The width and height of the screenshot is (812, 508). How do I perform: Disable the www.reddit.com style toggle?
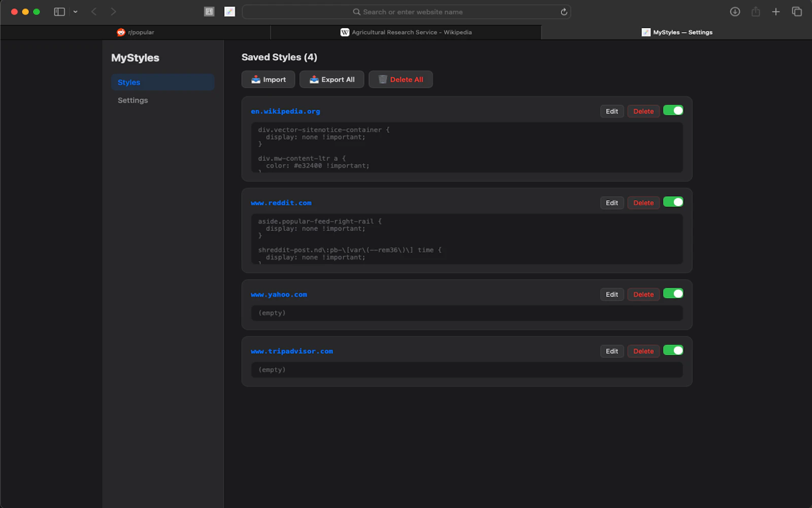tap(673, 202)
